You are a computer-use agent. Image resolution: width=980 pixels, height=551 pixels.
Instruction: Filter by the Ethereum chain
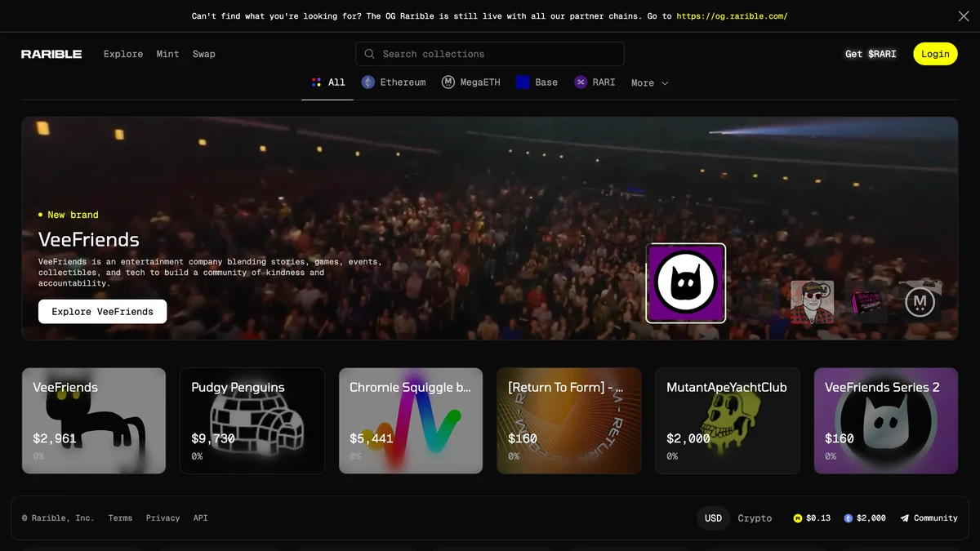coord(394,82)
